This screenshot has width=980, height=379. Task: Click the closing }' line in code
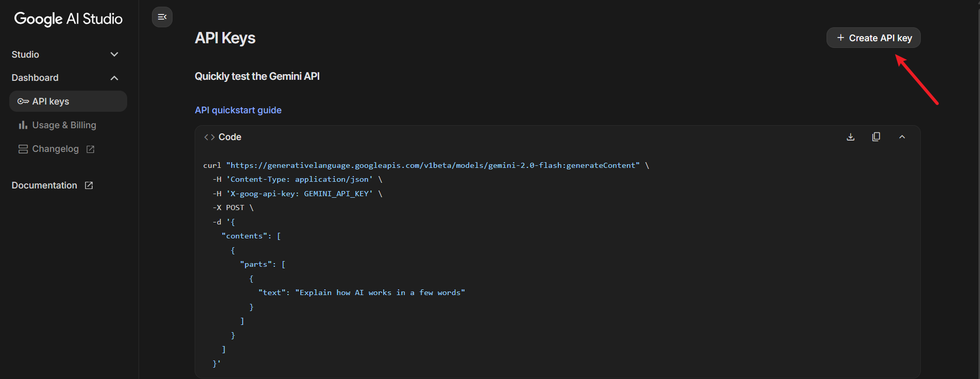coord(216,364)
